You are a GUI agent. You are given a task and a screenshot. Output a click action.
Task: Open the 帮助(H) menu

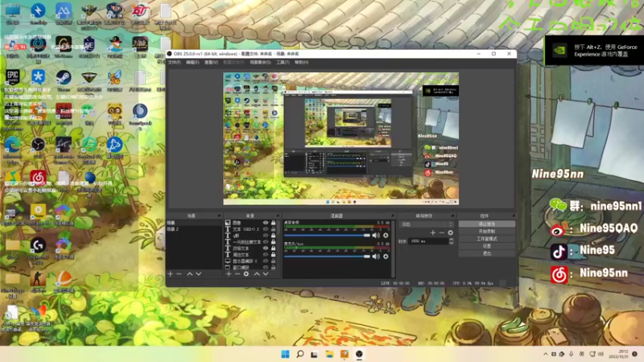tap(301, 63)
